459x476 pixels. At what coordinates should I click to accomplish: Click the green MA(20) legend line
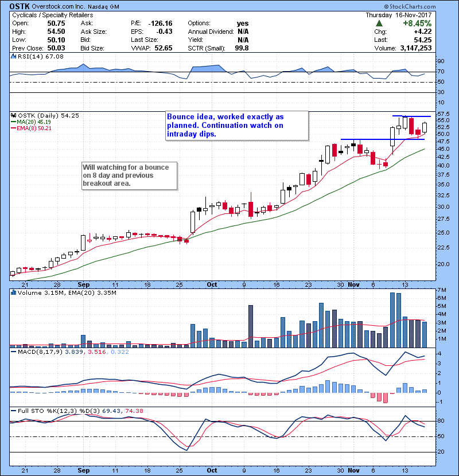(x=13, y=122)
